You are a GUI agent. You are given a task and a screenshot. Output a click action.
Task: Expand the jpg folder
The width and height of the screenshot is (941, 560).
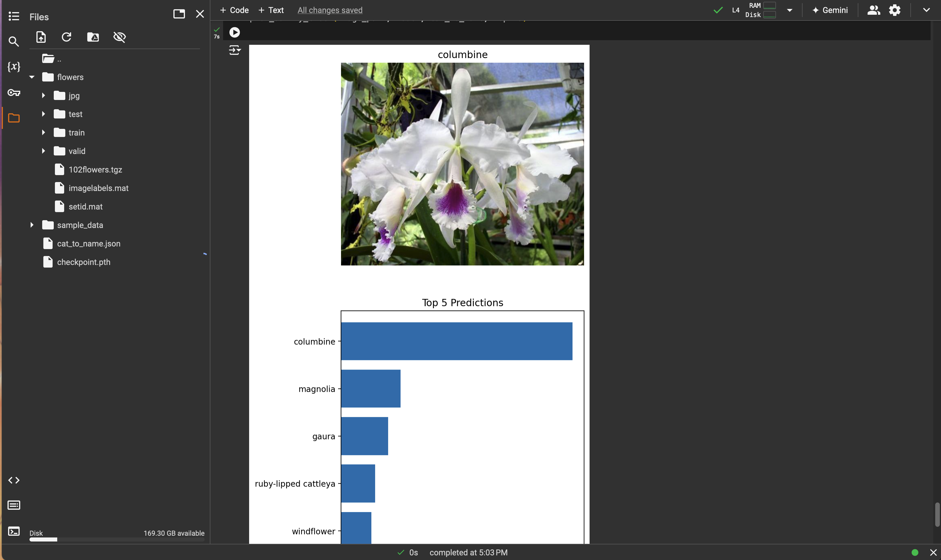coord(43,96)
